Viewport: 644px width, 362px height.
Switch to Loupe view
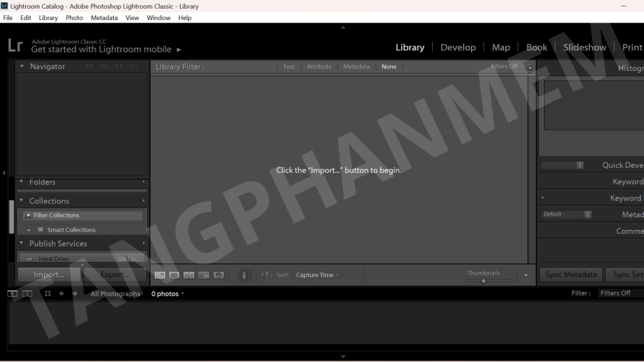(x=174, y=275)
